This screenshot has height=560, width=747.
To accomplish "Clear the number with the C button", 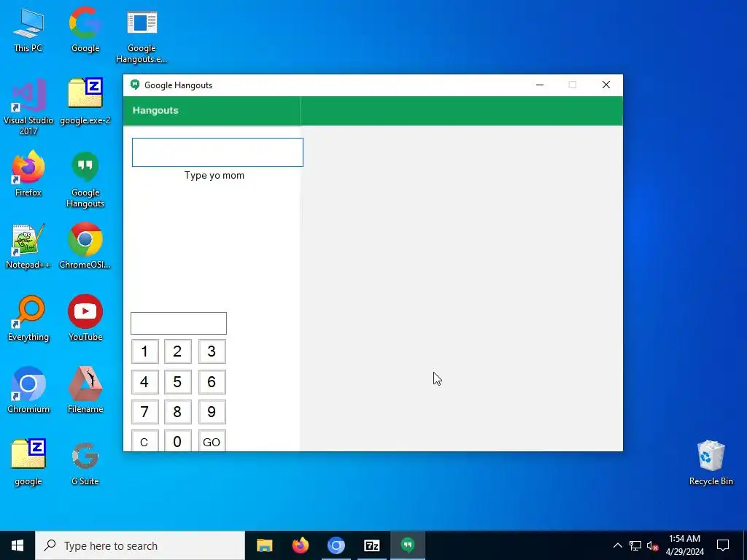I will 145,441.
